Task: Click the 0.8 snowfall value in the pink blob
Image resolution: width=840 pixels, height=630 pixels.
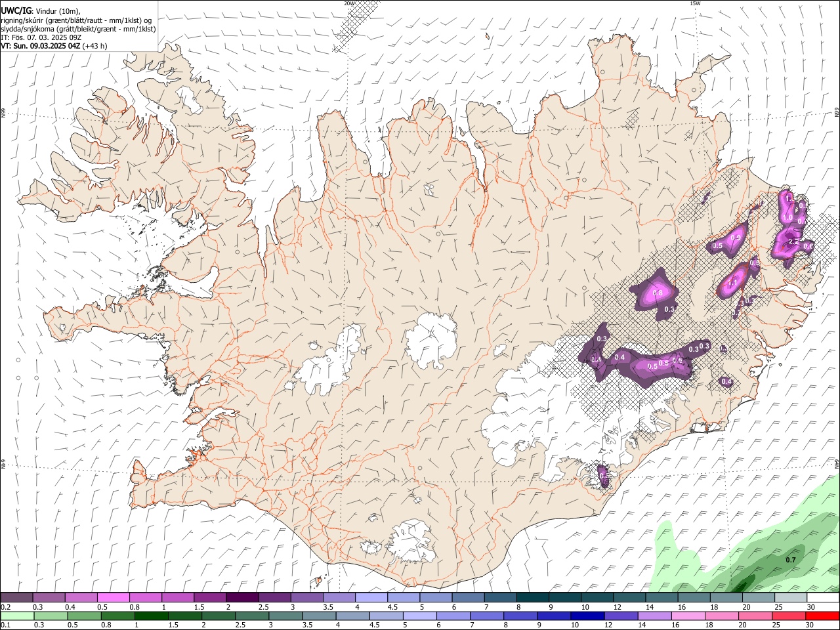Action: tap(658, 293)
